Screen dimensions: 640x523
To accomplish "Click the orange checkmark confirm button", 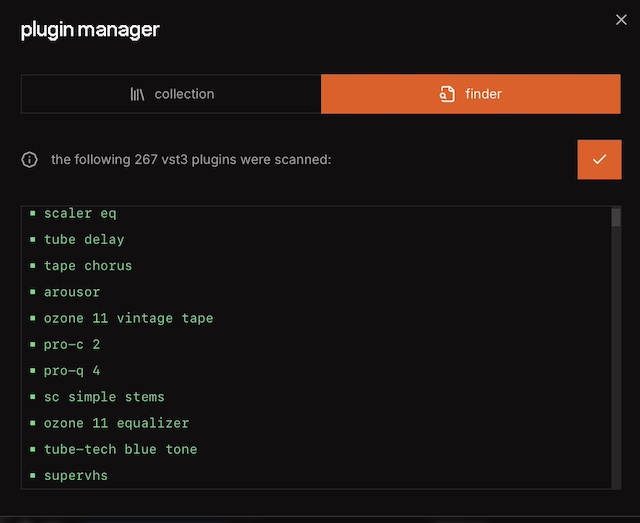I will pyautogui.click(x=599, y=160).
